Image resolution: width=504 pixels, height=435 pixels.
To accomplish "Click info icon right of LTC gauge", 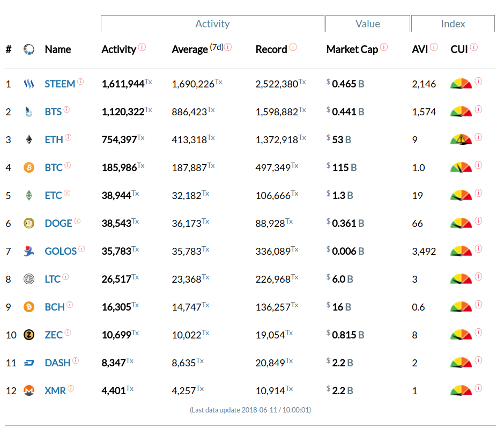I will pos(478,276).
